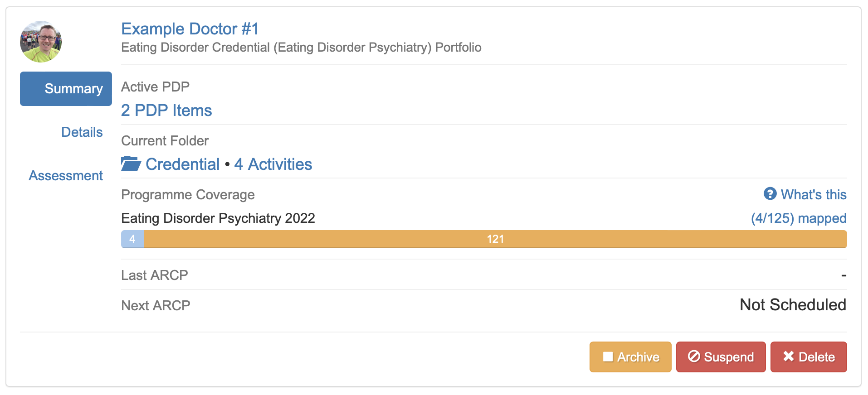Screen dimensions: 868x395
Task: Click the square icon in Archive button
Action: point(608,357)
